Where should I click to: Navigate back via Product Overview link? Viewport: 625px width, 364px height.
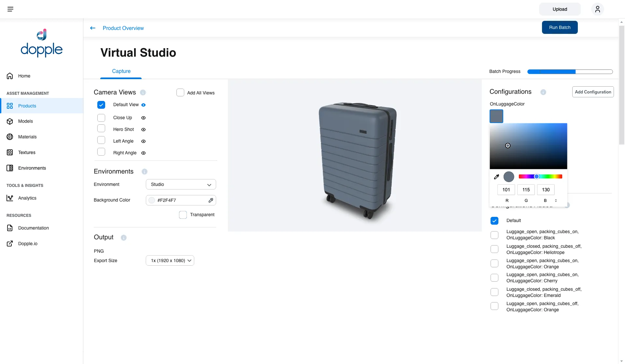click(123, 28)
